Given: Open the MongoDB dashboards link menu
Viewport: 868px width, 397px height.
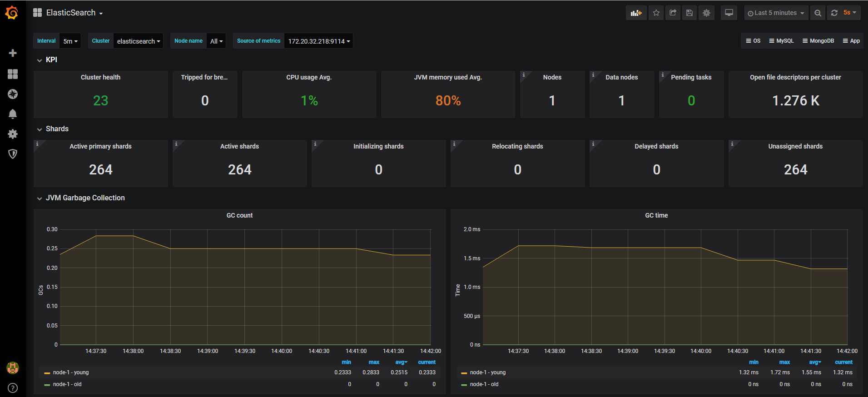Looking at the screenshot, I should point(818,41).
